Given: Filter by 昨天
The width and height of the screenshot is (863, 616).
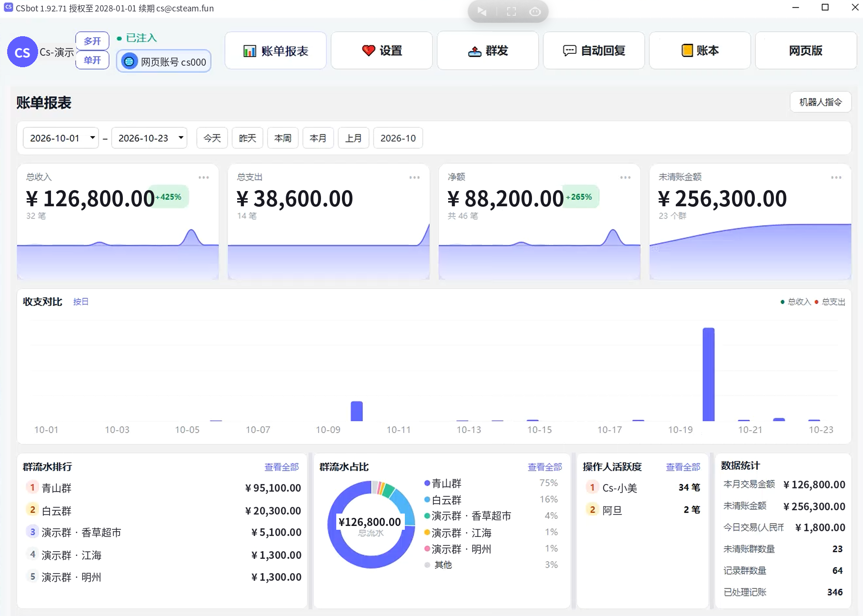Looking at the screenshot, I should click(248, 138).
